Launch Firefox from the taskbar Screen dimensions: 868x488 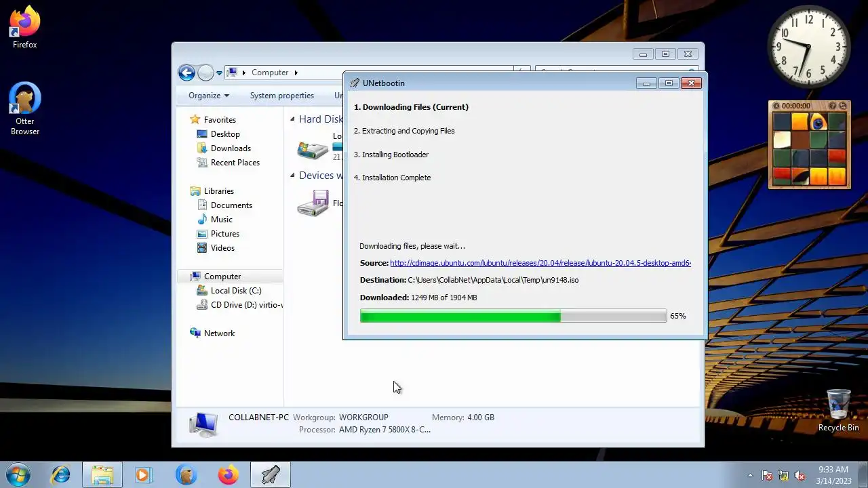click(x=228, y=475)
